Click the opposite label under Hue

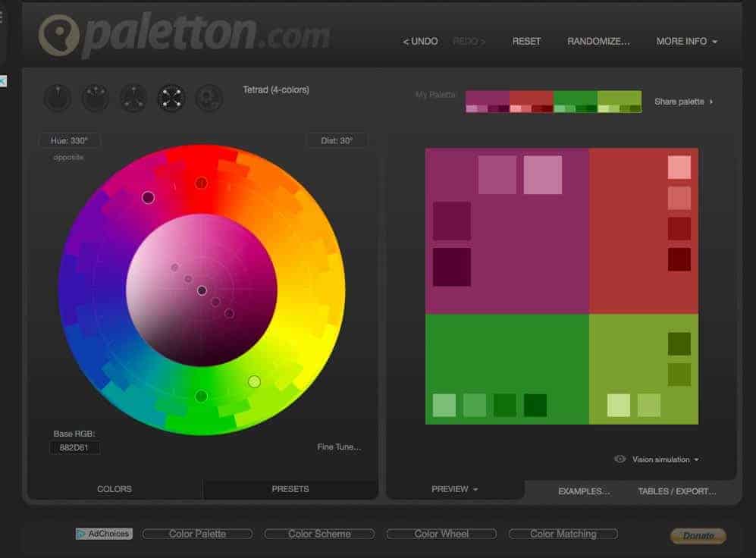click(x=68, y=157)
